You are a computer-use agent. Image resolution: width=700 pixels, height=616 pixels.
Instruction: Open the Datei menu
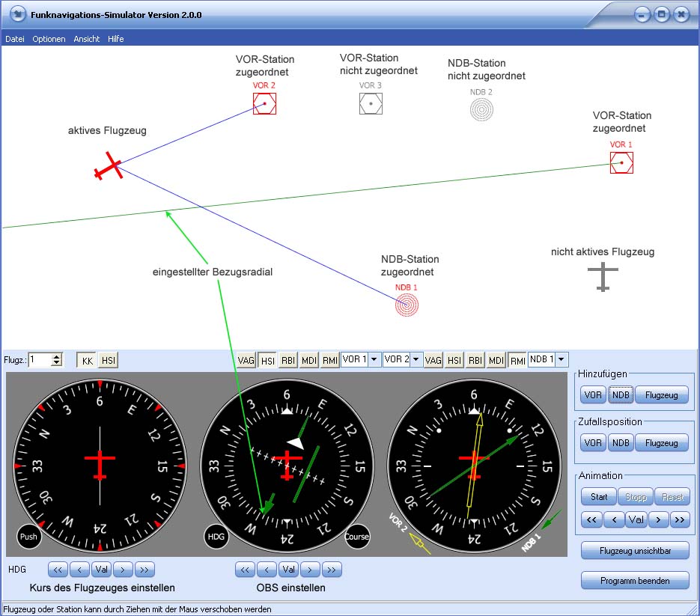(15, 39)
